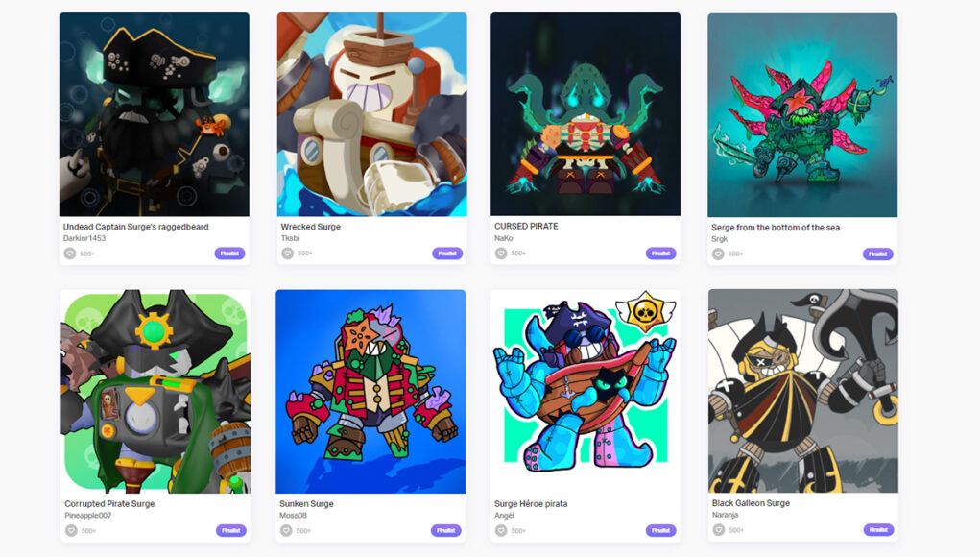The width and height of the screenshot is (980, 557).
Task: Open author Darkinr1453's profile link
Action: point(84,238)
